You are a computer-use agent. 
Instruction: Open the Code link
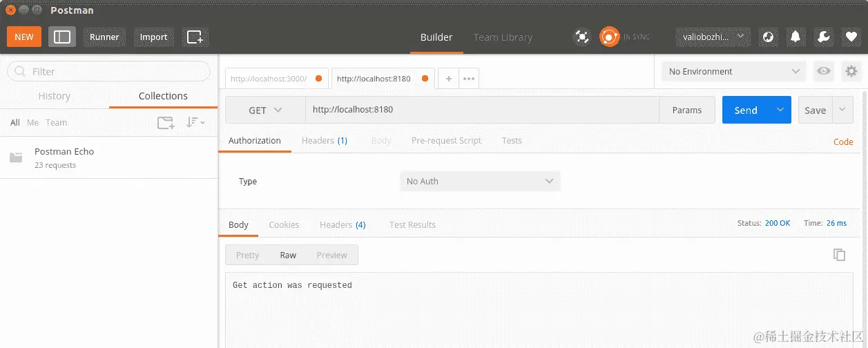pyautogui.click(x=843, y=142)
